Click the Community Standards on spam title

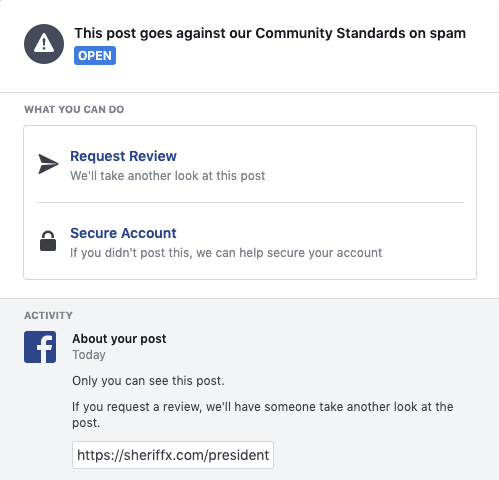pos(270,33)
